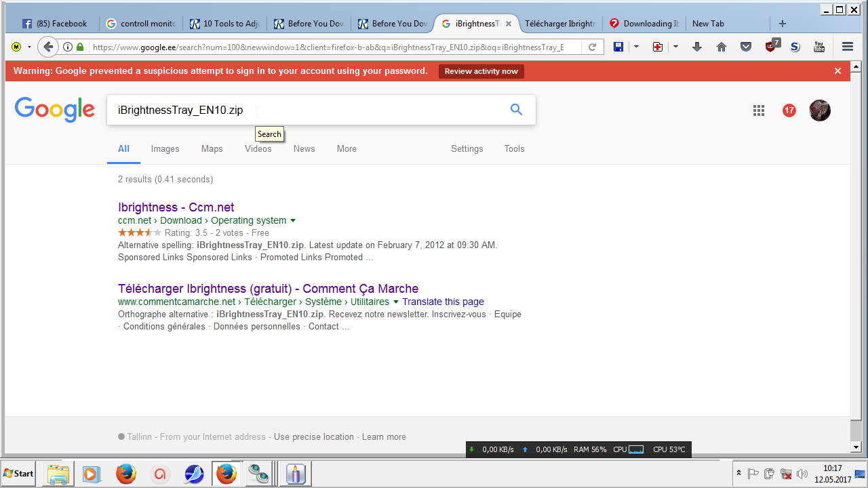Select the Videos search tab
This screenshot has width=868, height=488.
(x=258, y=148)
